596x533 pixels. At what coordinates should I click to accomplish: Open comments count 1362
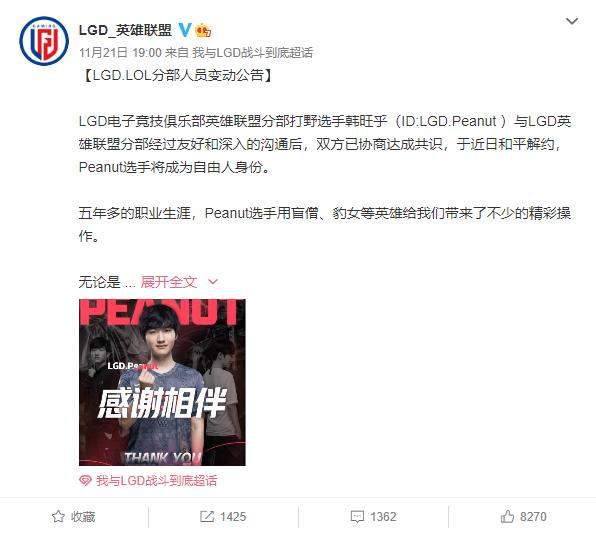[383, 517]
